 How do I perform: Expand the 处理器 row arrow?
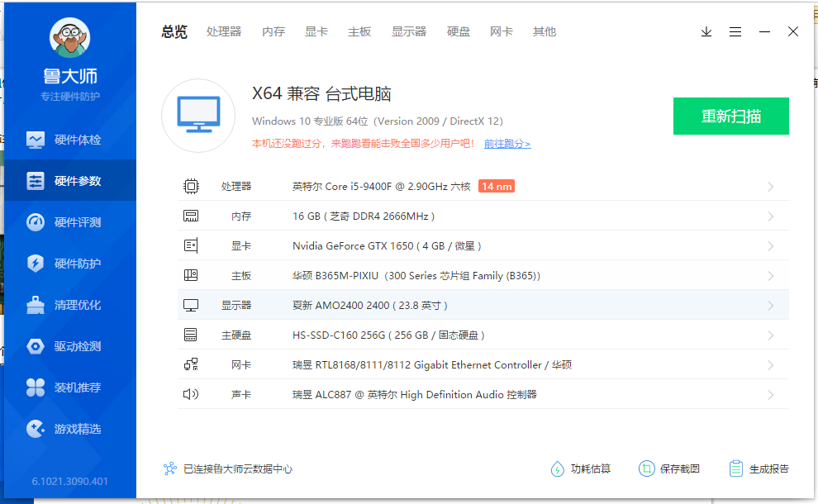pyautogui.click(x=770, y=187)
